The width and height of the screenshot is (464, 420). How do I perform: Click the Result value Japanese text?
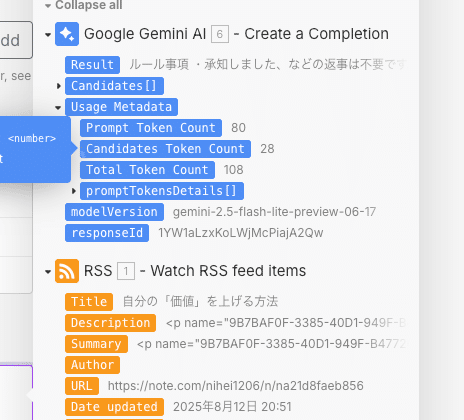pyautogui.click(x=267, y=65)
